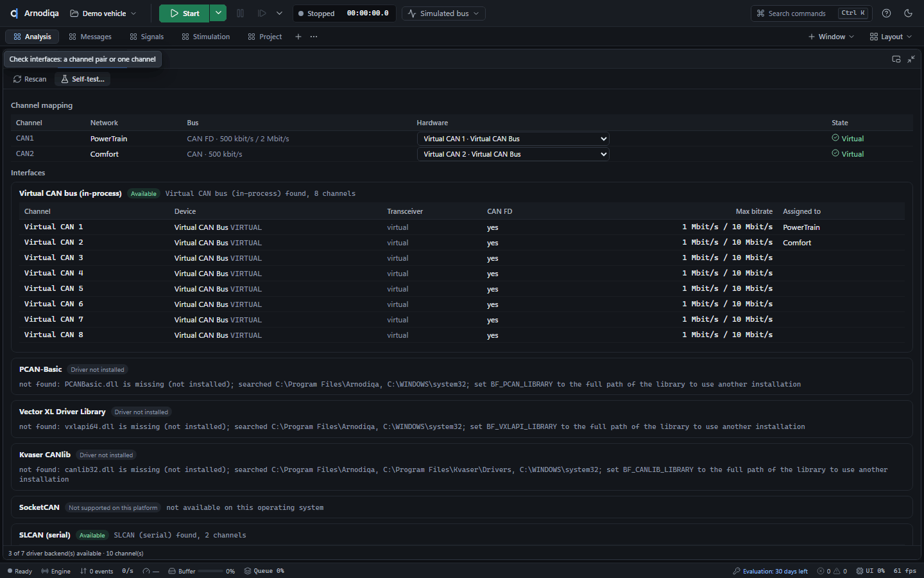Click the pop-out panel window icon

pos(896,59)
